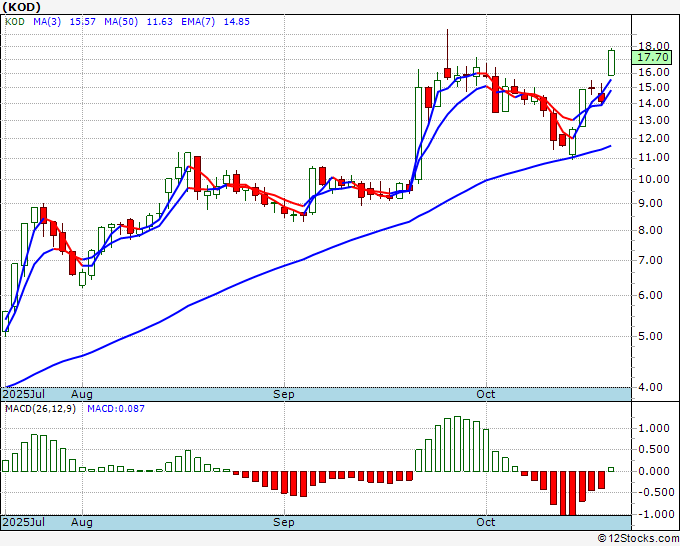Click the EMA(7) value 14.85
This screenshot has width=680, height=546.
(x=237, y=22)
